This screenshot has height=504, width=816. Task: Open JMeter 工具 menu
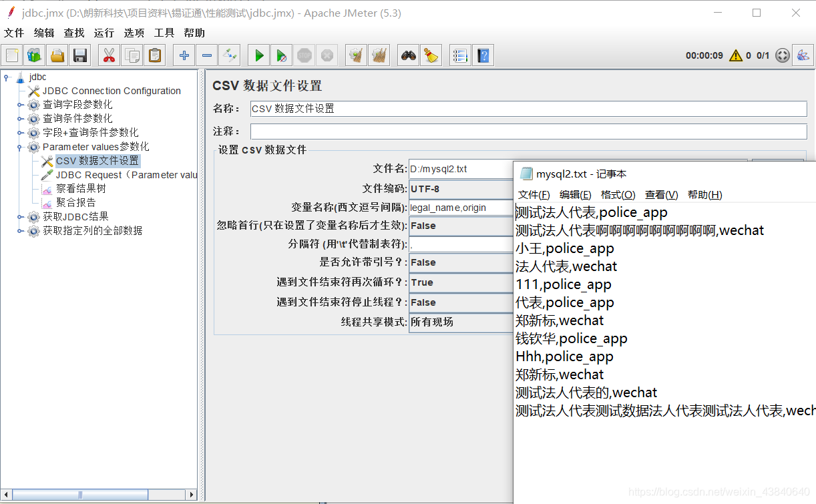click(x=164, y=33)
